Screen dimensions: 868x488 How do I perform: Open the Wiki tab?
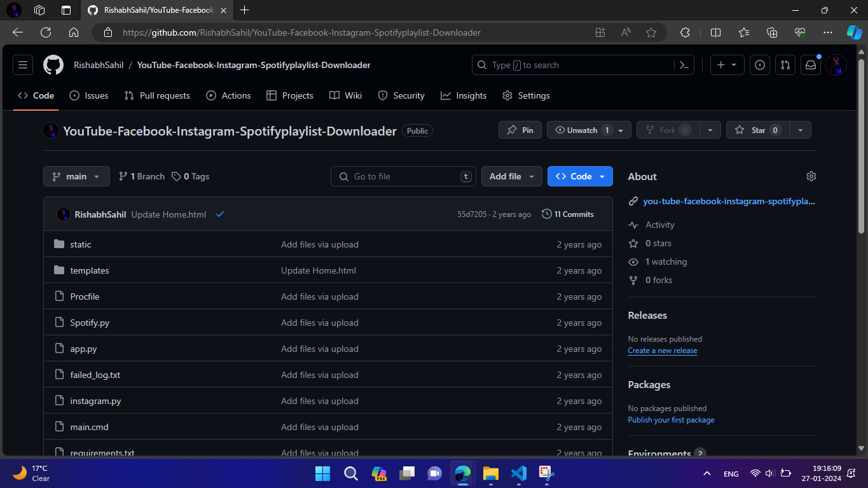pyautogui.click(x=346, y=95)
